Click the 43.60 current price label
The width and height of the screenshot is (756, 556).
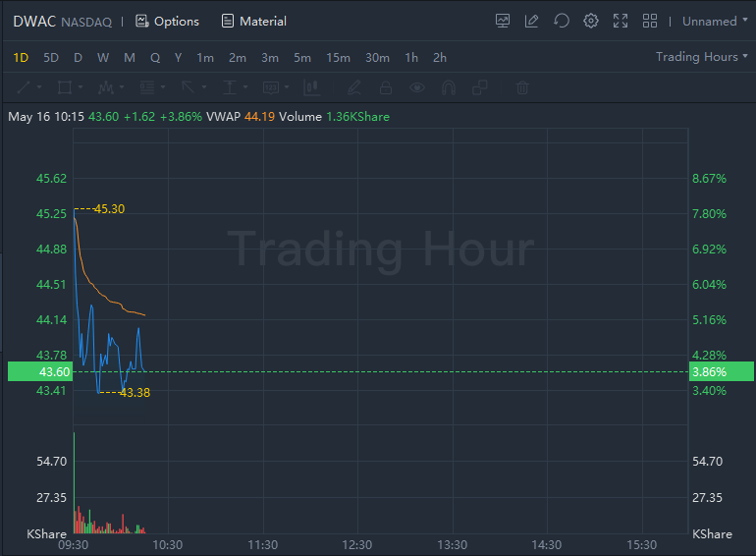40,371
